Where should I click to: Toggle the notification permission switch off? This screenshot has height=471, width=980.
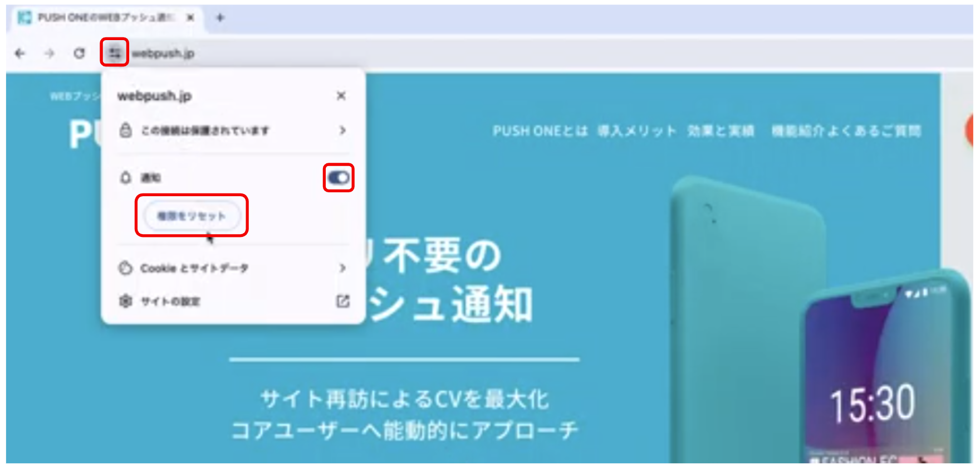339,177
